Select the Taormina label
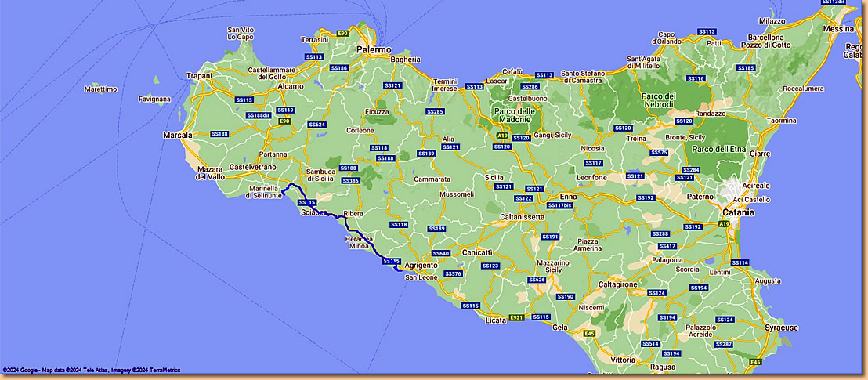868x380 pixels. [782, 120]
